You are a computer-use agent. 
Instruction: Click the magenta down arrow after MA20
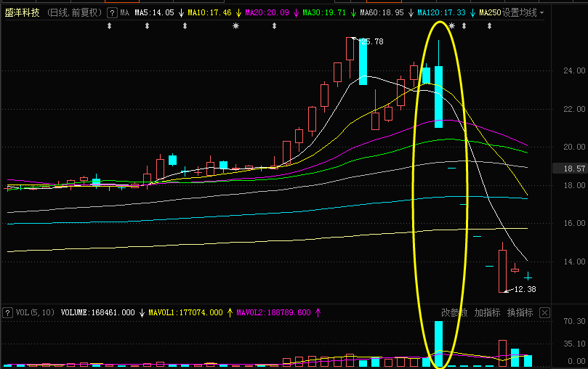(296, 13)
